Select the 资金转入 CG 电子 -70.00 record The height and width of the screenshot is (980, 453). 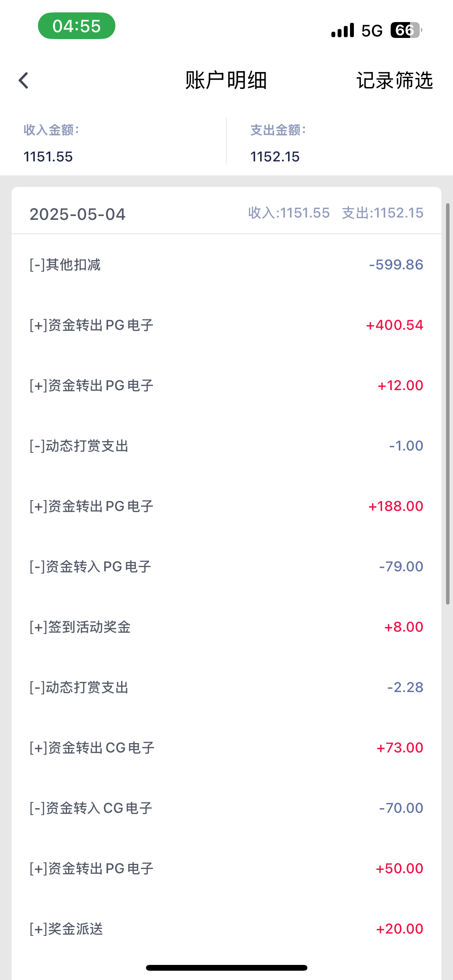point(226,808)
